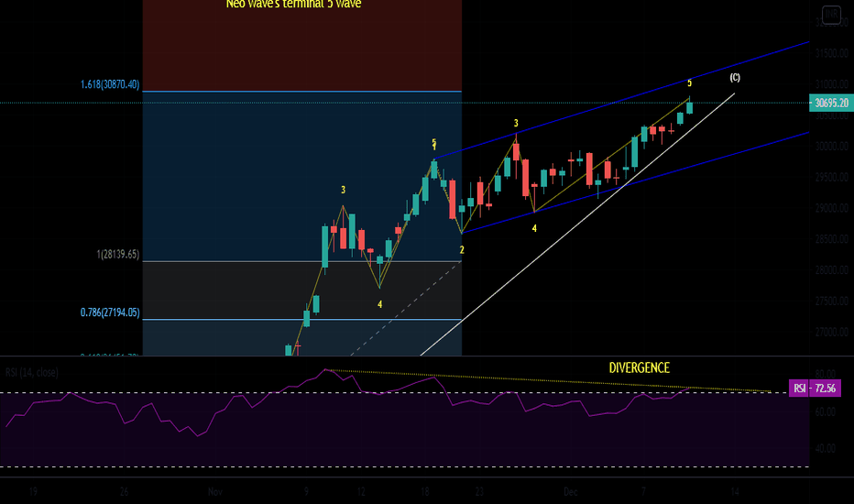Click the Dec label on the time axis

[x=570, y=491]
